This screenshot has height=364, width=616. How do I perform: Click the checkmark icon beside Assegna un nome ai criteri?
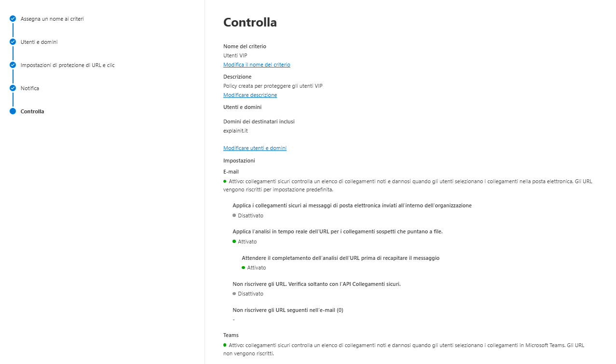13,19
